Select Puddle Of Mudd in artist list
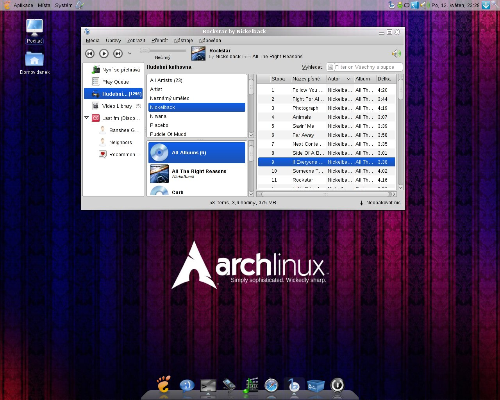Screen dimensions: 500x400 (x=197, y=134)
